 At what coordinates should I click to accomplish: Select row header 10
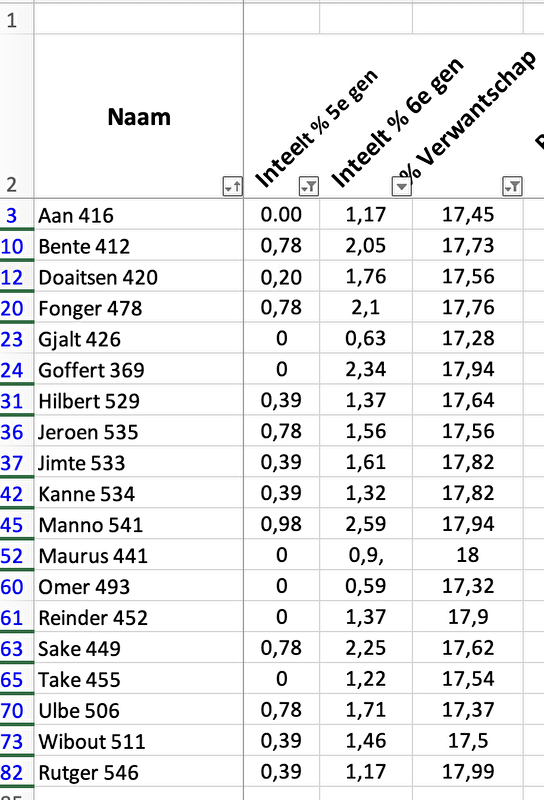point(12,246)
